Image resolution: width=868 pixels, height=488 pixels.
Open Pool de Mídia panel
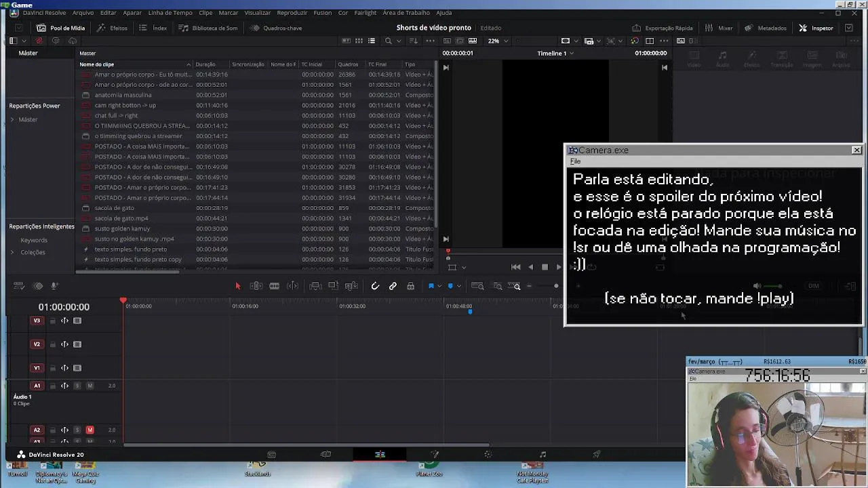(x=61, y=28)
